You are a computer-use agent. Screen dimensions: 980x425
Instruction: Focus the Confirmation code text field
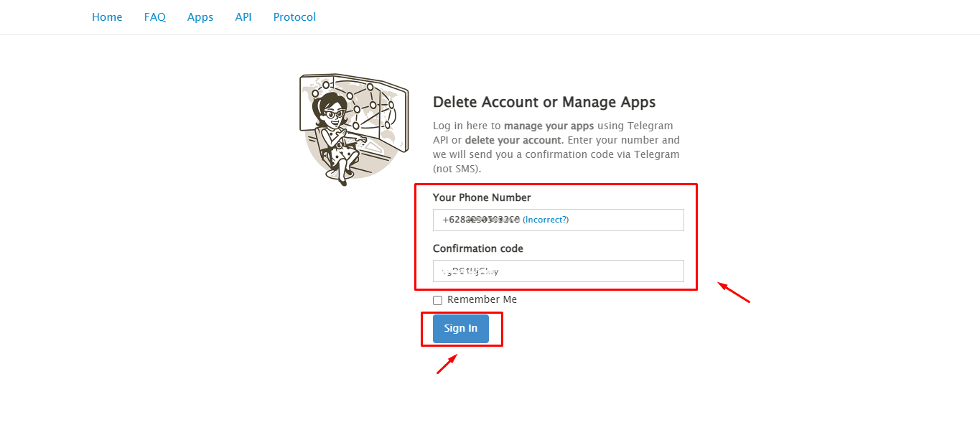[x=558, y=271]
